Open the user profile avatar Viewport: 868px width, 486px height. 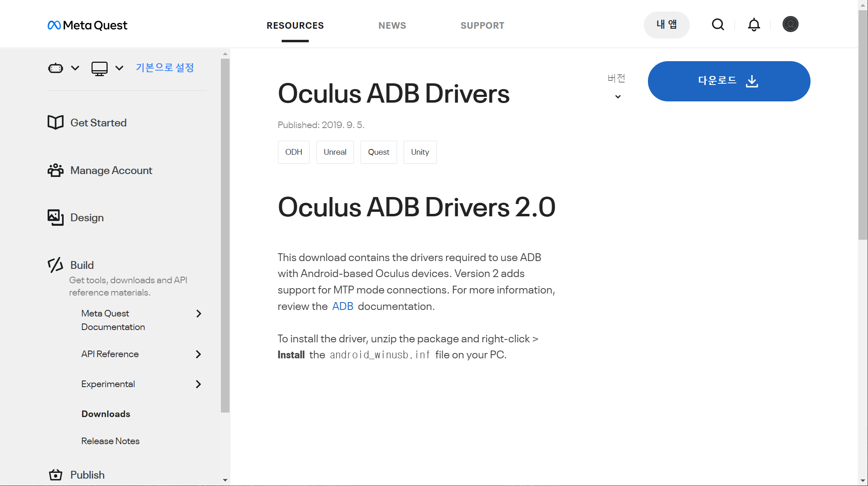pyautogui.click(x=790, y=24)
